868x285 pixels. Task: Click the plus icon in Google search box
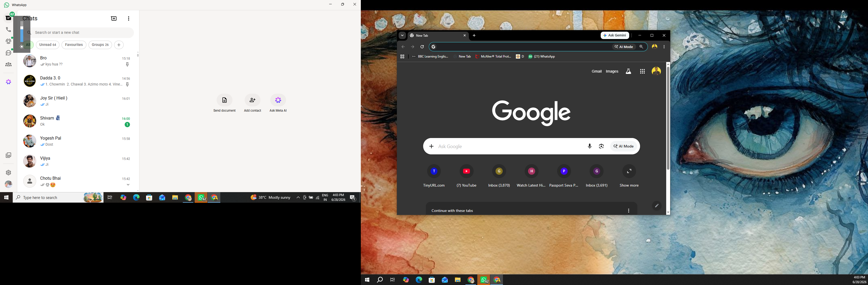431,146
